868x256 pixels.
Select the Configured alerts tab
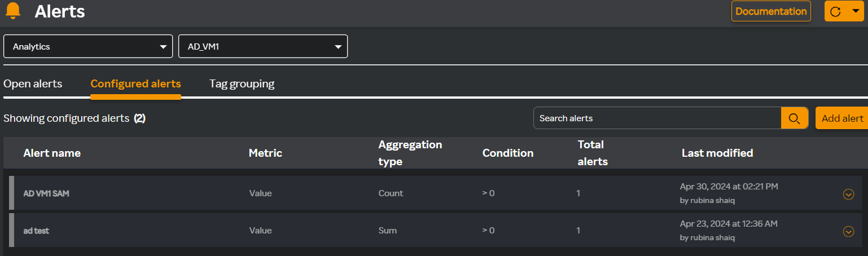(135, 84)
